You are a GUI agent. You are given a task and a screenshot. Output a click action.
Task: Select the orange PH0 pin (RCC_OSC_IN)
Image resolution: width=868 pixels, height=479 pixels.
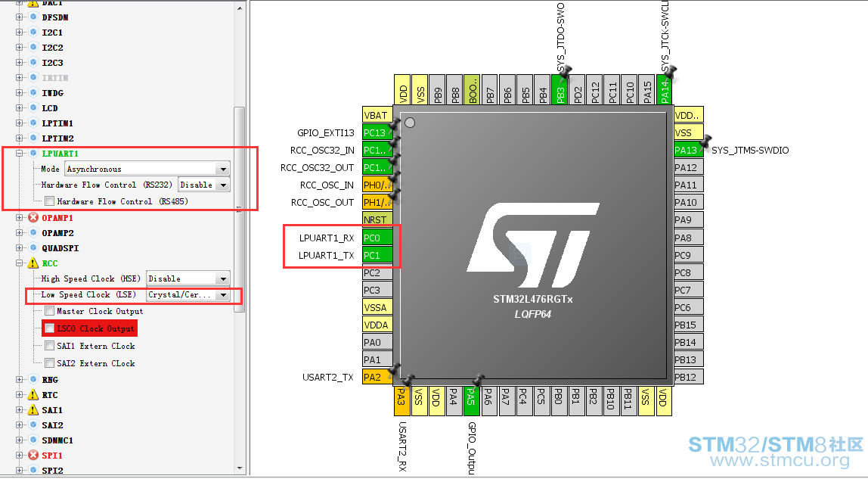coord(377,185)
